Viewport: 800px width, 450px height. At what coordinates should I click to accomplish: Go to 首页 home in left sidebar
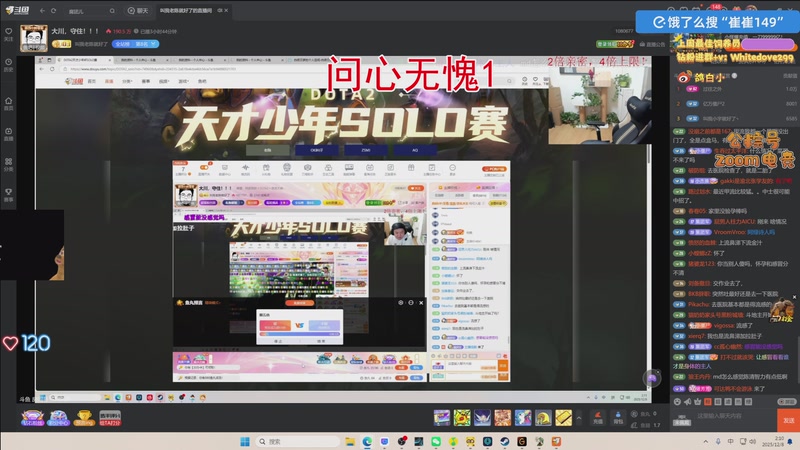pyautogui.click(x=8, y=104)
